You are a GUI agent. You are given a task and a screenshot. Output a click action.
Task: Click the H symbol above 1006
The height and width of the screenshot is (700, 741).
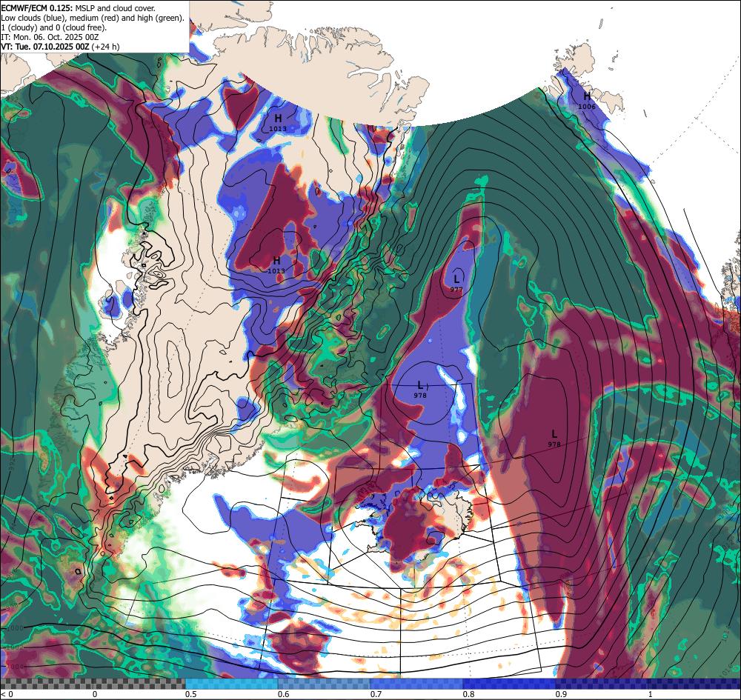point(586,96)
